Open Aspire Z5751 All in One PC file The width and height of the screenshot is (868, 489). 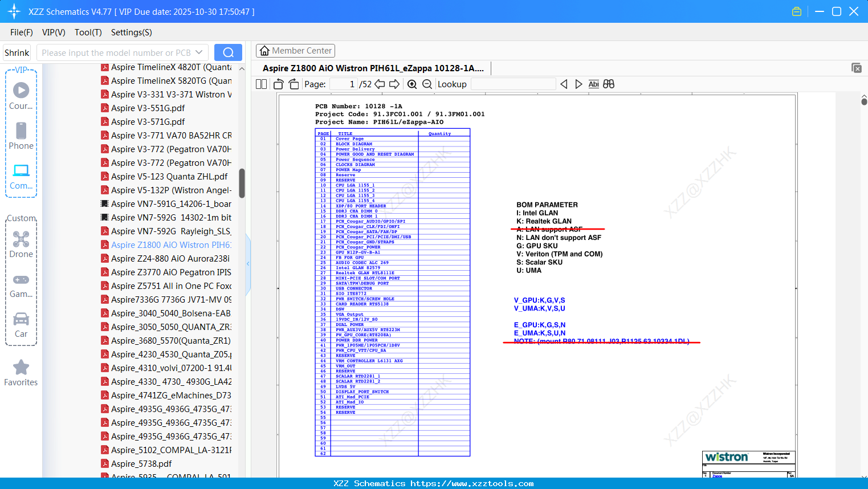tap(166, 286)
